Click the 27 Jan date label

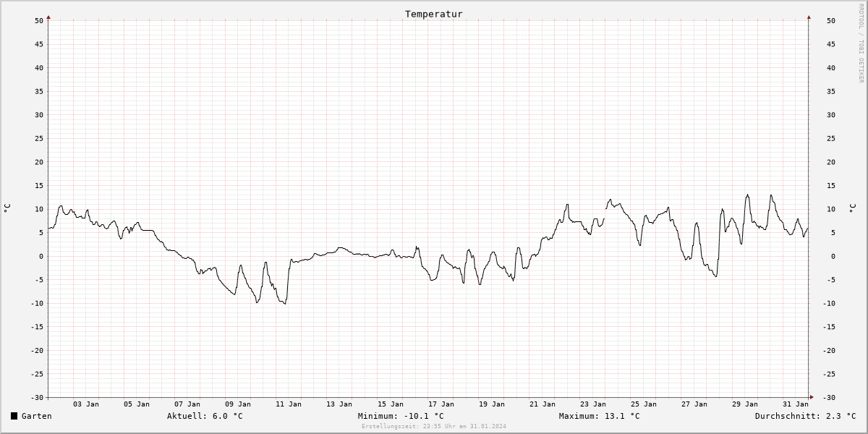694,404
